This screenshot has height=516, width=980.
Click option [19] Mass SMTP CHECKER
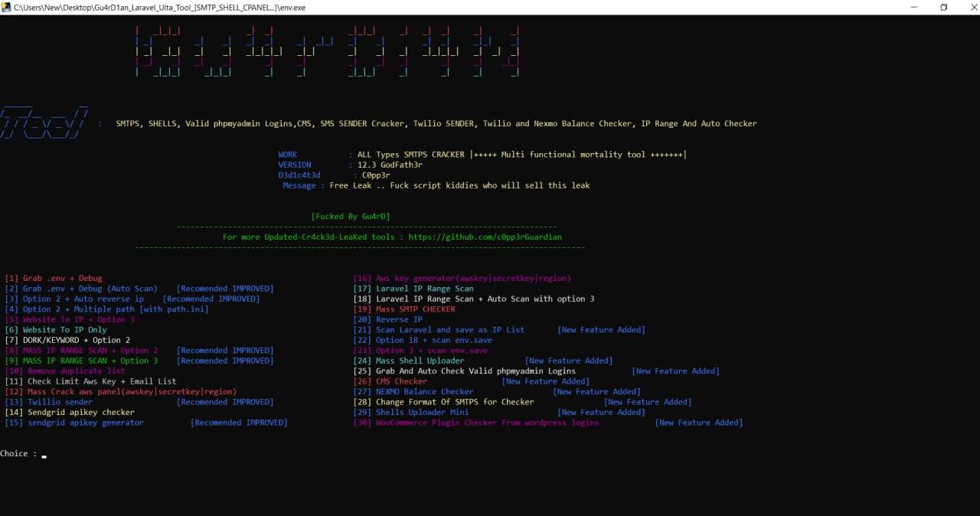pos(404,309)
